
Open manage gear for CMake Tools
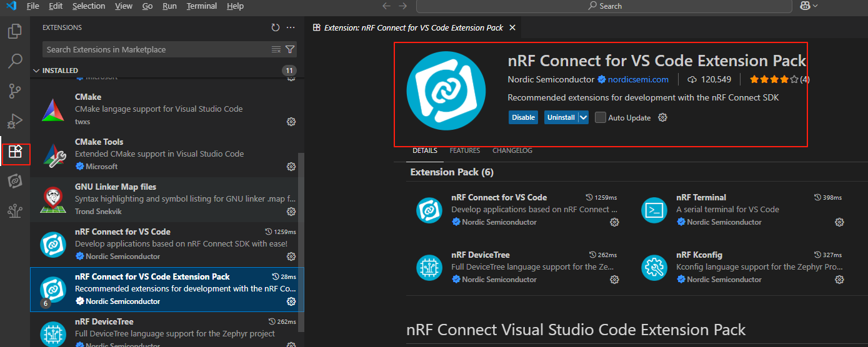coord(291,167)
